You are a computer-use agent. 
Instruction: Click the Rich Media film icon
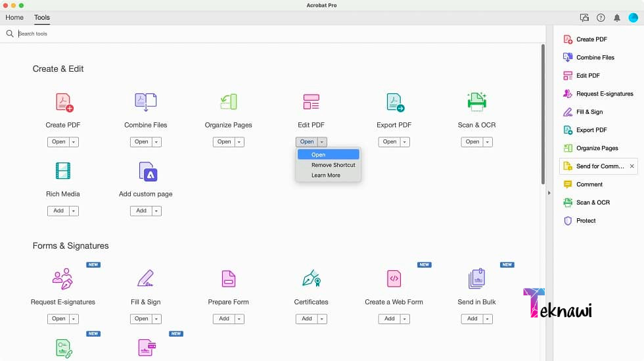coord(63,170)
